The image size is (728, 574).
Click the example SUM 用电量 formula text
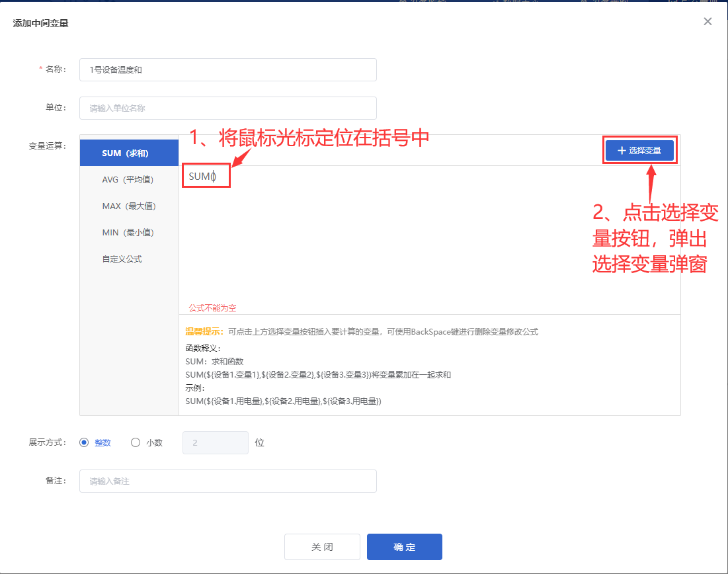(283, 401)
